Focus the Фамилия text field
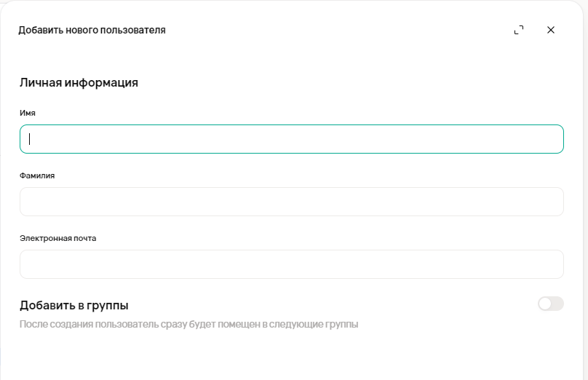The height and width of the screenshot is (380, 588). click(x=291, y=202)
